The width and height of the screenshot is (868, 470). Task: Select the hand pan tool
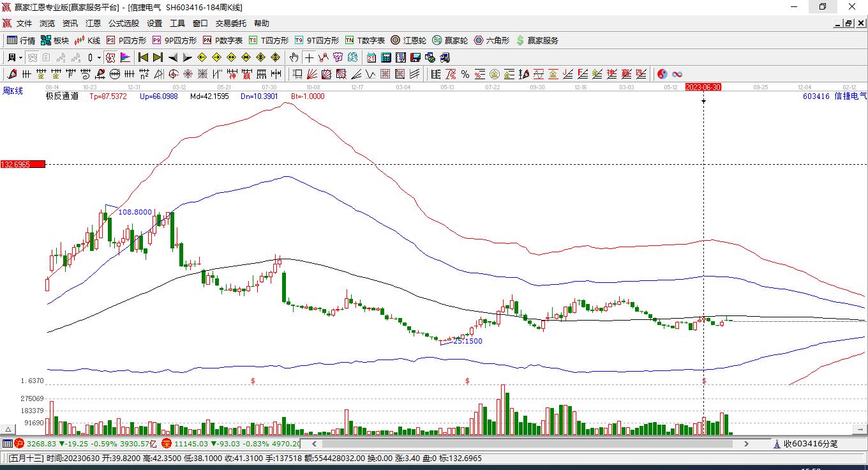[x=294, y=57]
